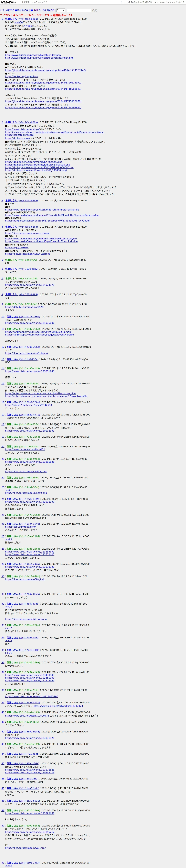Open catbox o58wjt.zip link in post 30
The height and width of the screenshot is (868, 186).
tap(25, 579)
